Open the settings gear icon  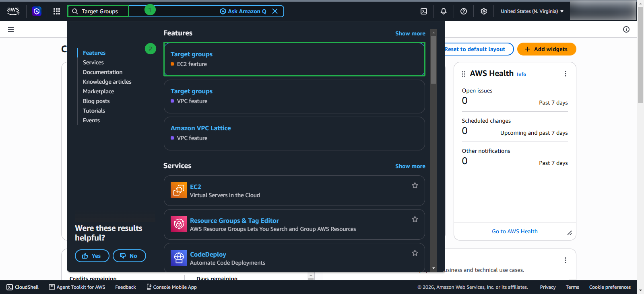(484, 11)
